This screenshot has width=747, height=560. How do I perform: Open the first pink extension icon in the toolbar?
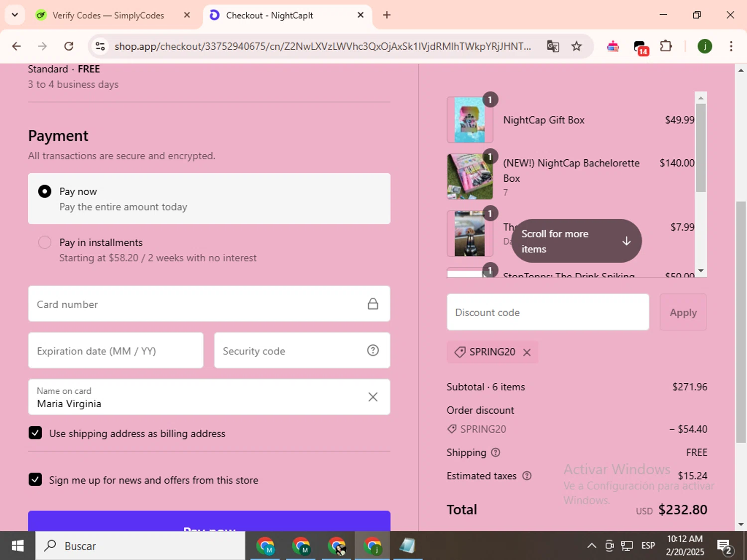pyautogui.click(x=613, y=46)
